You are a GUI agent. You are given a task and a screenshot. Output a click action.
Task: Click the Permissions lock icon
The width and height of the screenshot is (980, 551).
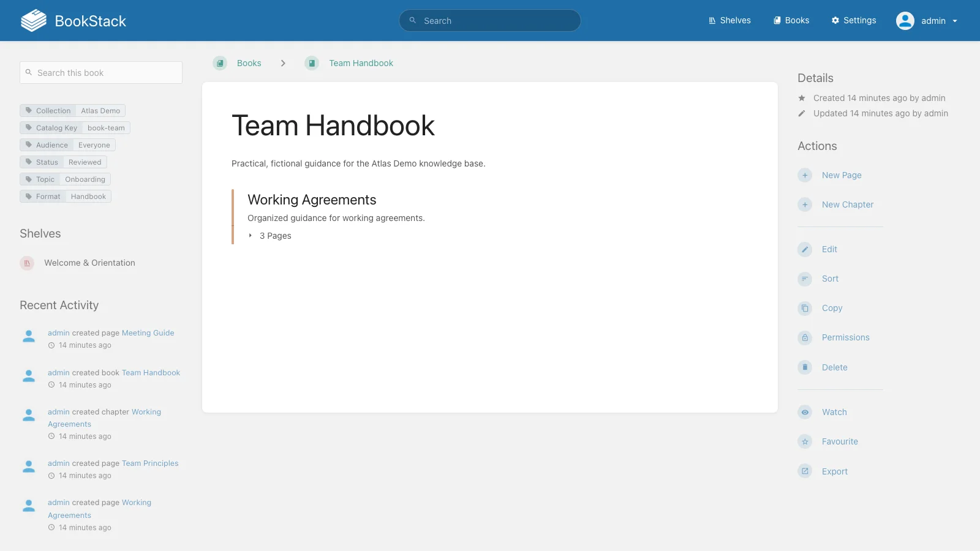[x=805, y=337]
